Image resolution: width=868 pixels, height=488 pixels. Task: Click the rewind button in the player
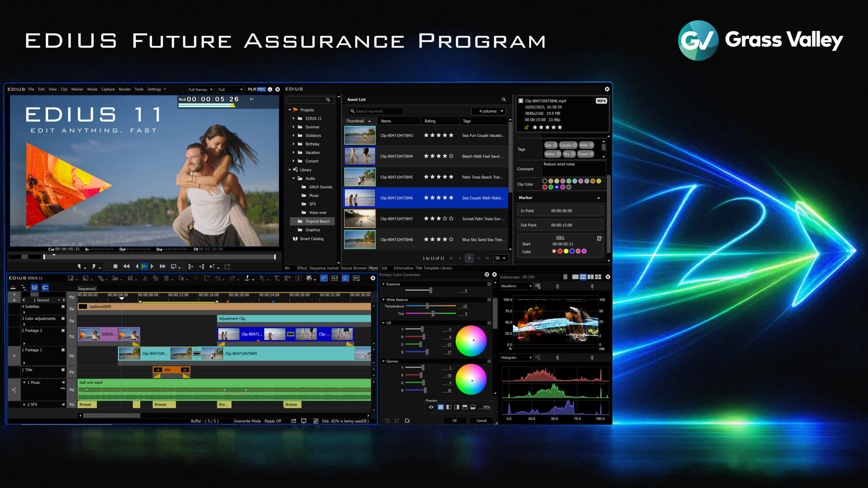coord(126,266)
